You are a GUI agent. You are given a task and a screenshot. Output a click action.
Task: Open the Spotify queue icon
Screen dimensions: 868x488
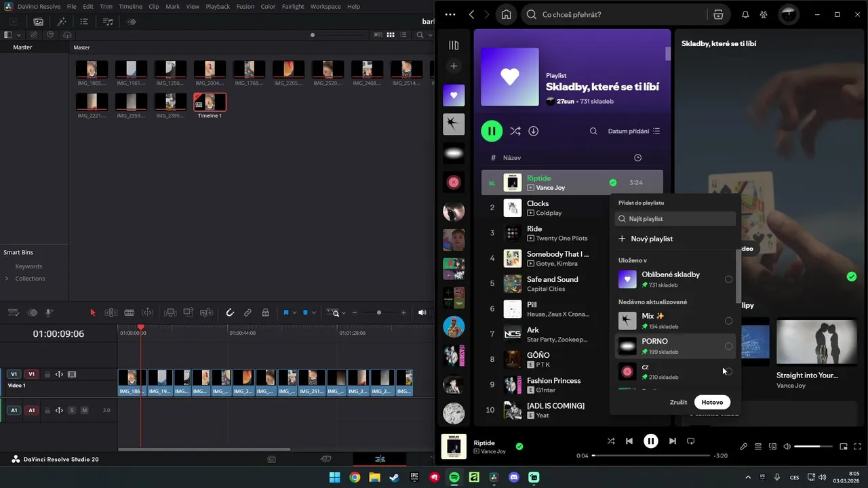point(758,447)
